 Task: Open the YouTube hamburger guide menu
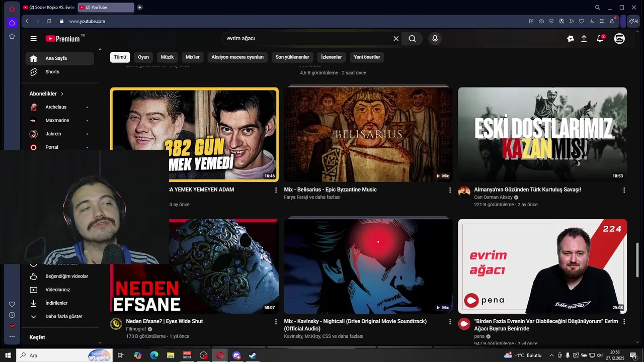point(33,39)
